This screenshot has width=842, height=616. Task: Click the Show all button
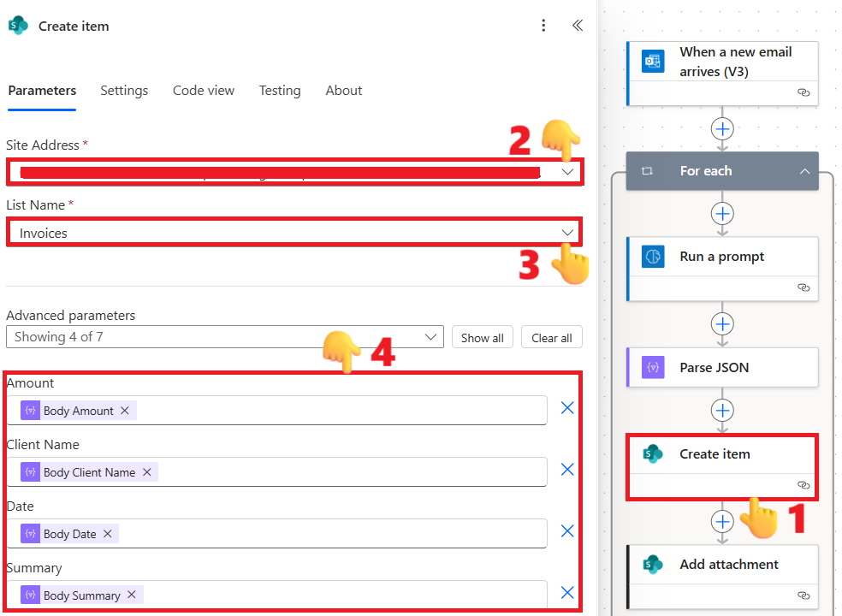[x=482, y=338]
